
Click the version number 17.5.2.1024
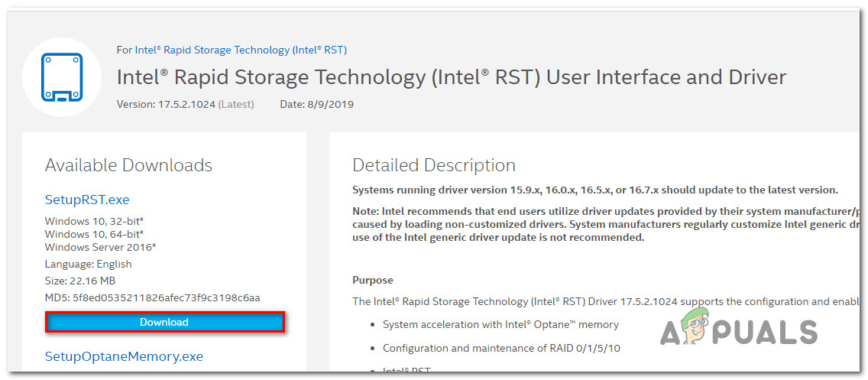tap(186, 104)
